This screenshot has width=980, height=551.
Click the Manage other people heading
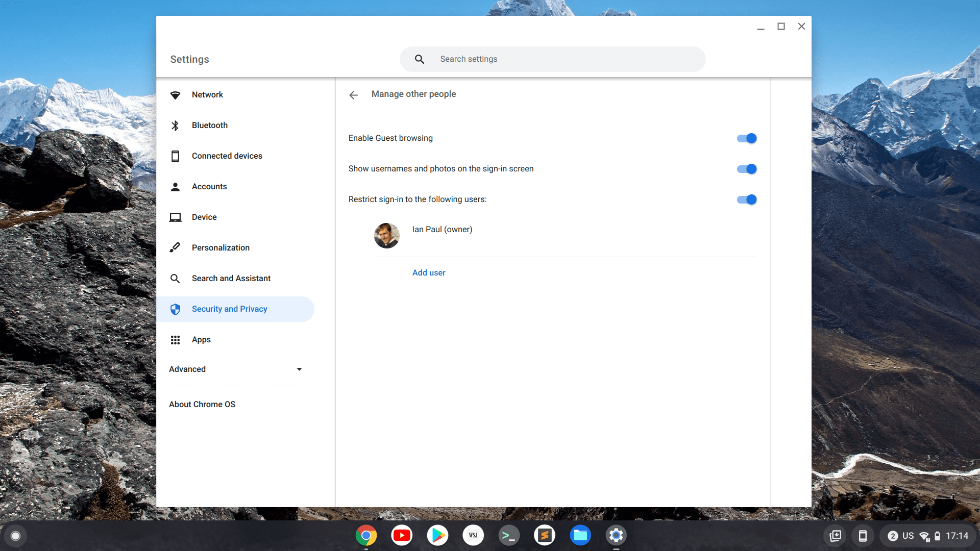pyautogui.click(x=414, y=94)
